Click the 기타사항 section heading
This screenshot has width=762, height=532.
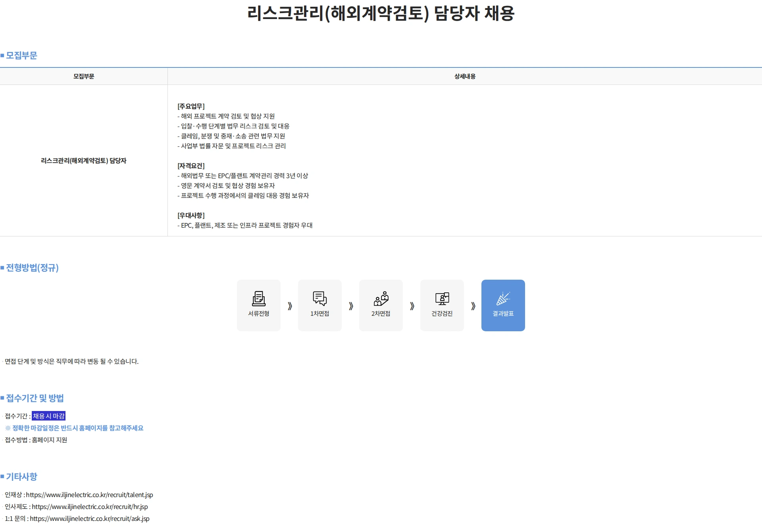[21, 477]
